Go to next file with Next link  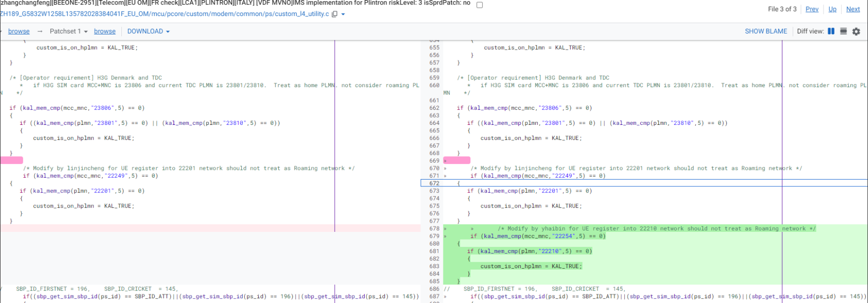click(x=853, y=9)
